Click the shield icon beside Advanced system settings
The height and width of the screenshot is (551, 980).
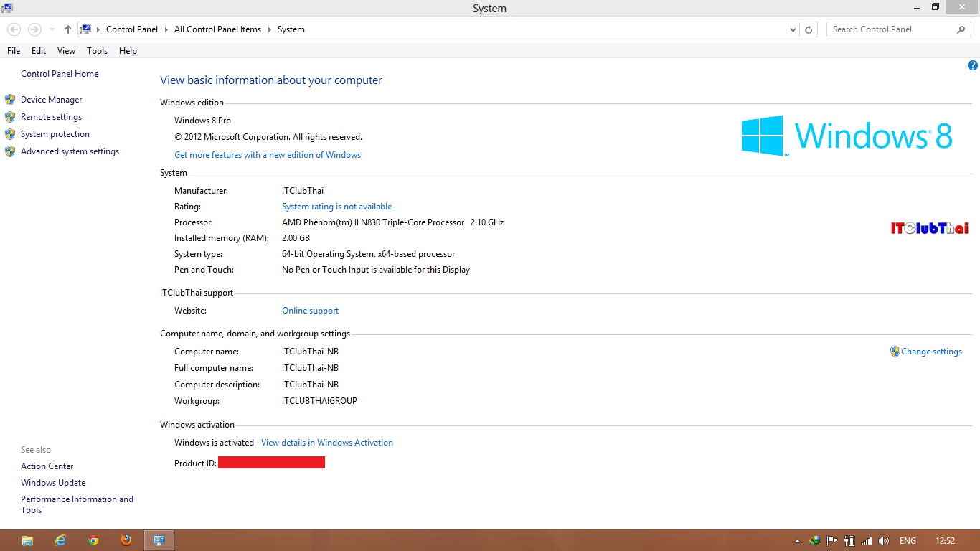click(x=10, y=151)
